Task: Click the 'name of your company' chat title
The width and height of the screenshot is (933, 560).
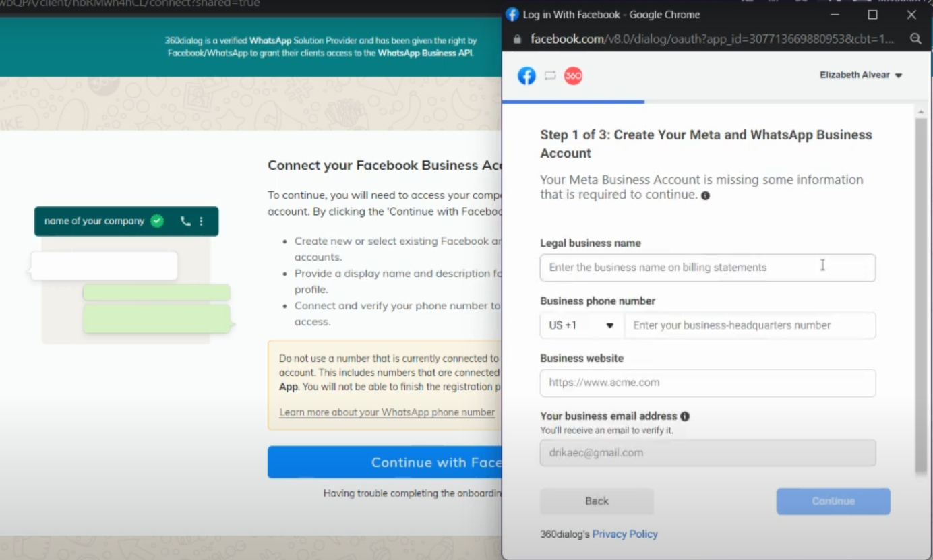Action: pyautogui.click(x=94, y=221)
